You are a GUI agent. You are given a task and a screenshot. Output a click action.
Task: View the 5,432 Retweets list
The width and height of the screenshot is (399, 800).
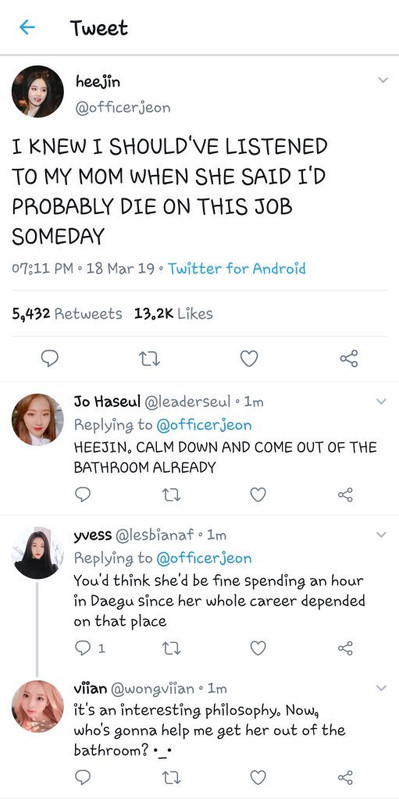tap(67, 313)
